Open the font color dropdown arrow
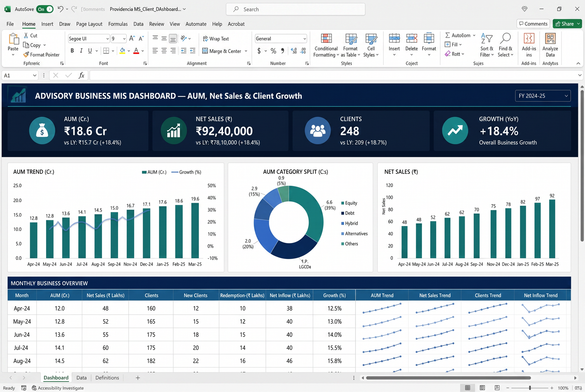This screenshot has width=585, height=392. tap(143, 51)
